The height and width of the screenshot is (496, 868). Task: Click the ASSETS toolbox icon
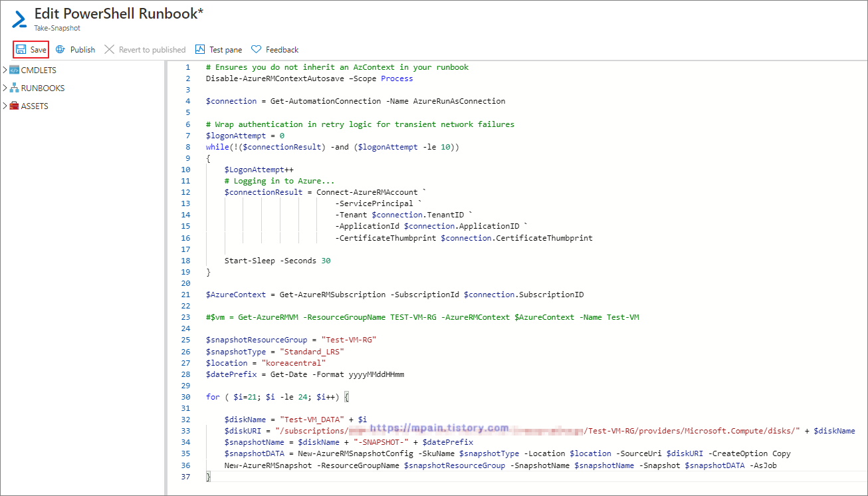15,106
